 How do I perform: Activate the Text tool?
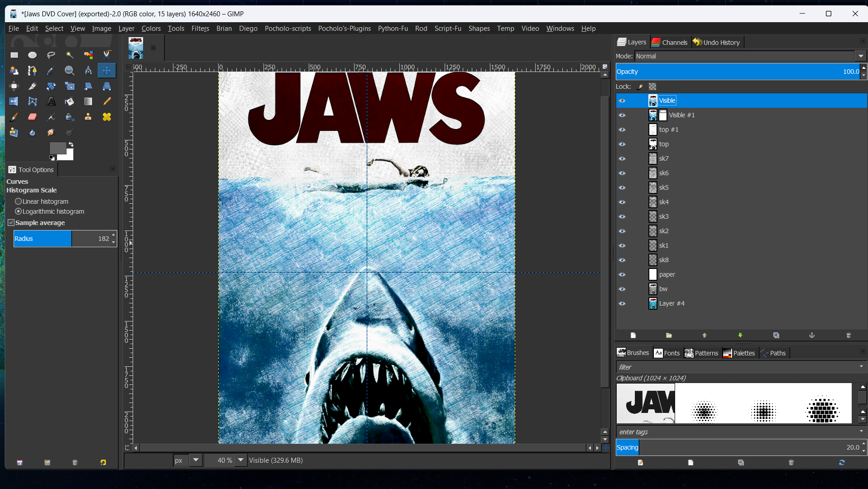point(51,101)
